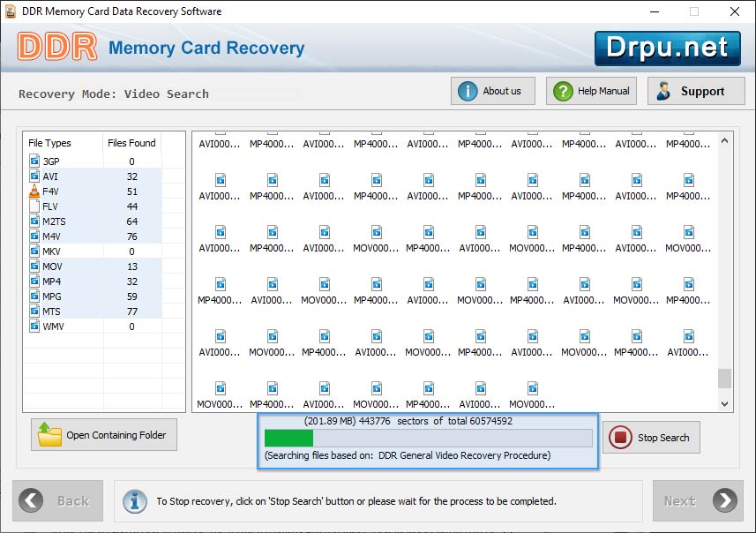This screenshot has height=533, width=756.
Task: Click the M4V file type icon
Action: [x=34, y=236]
